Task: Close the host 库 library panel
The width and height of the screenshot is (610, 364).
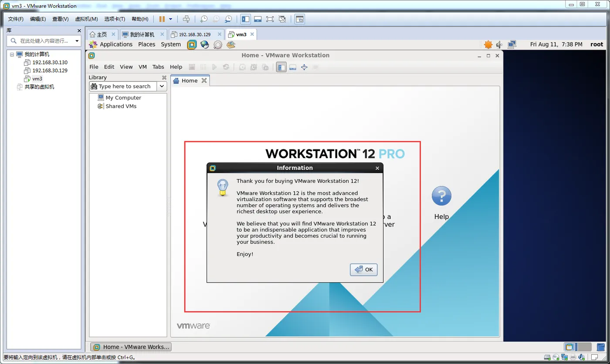Action: (x=79, y=30)
